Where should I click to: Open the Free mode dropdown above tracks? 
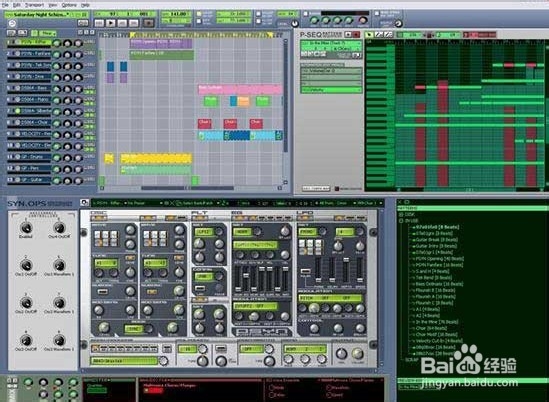click(48, 33)
